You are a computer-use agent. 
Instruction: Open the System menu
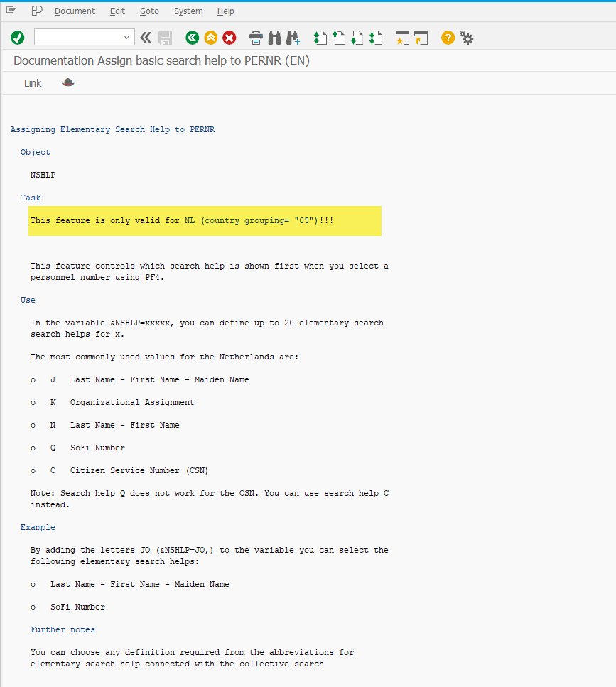click(x=188, y=11)
